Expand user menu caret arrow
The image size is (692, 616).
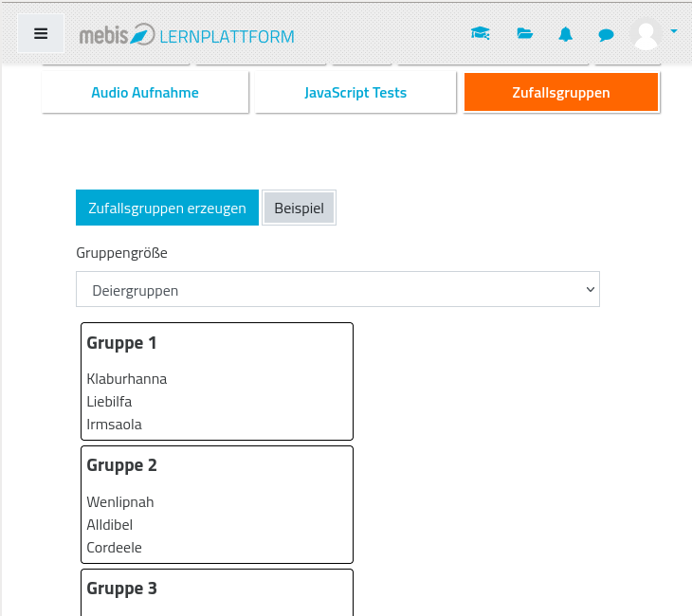point(674,31)
